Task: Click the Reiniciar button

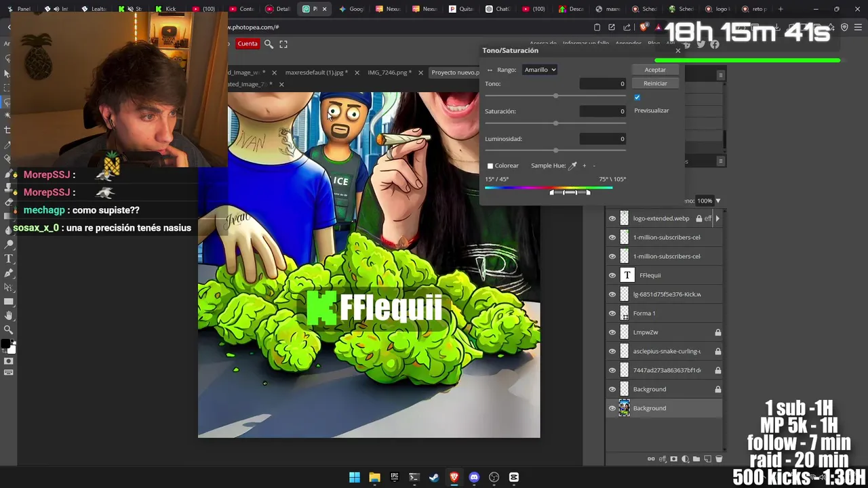Action: [x=654, y=83]
